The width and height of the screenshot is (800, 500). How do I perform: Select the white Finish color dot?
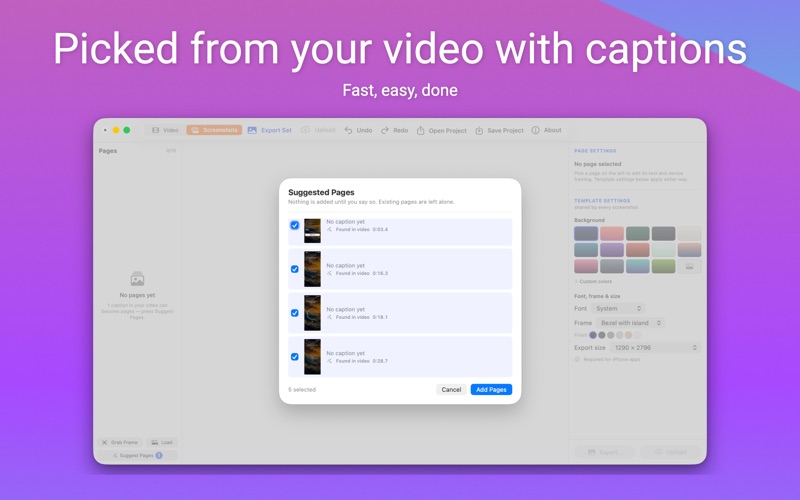637,335
